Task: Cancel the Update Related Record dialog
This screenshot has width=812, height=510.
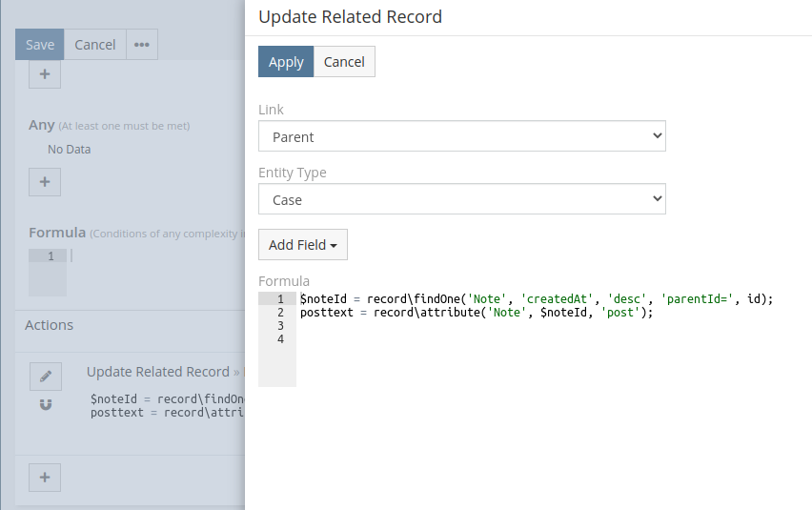Action: (x=344, y=62)
